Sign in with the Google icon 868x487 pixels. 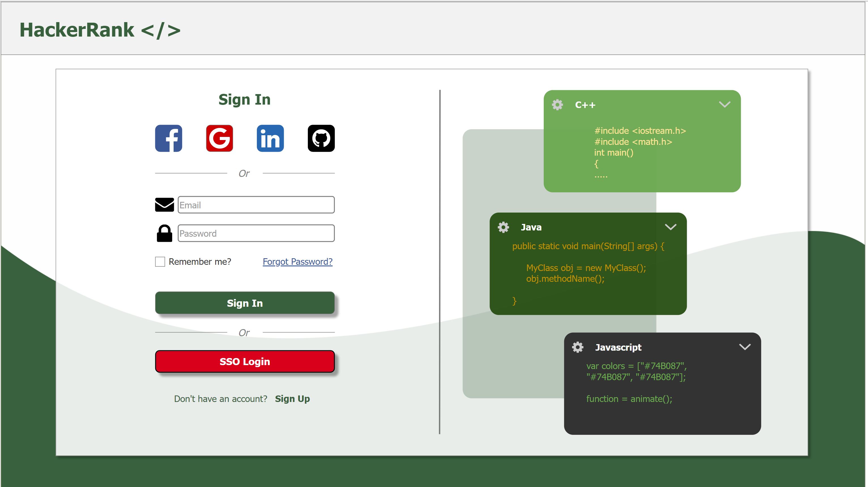[x=219, y=138]
